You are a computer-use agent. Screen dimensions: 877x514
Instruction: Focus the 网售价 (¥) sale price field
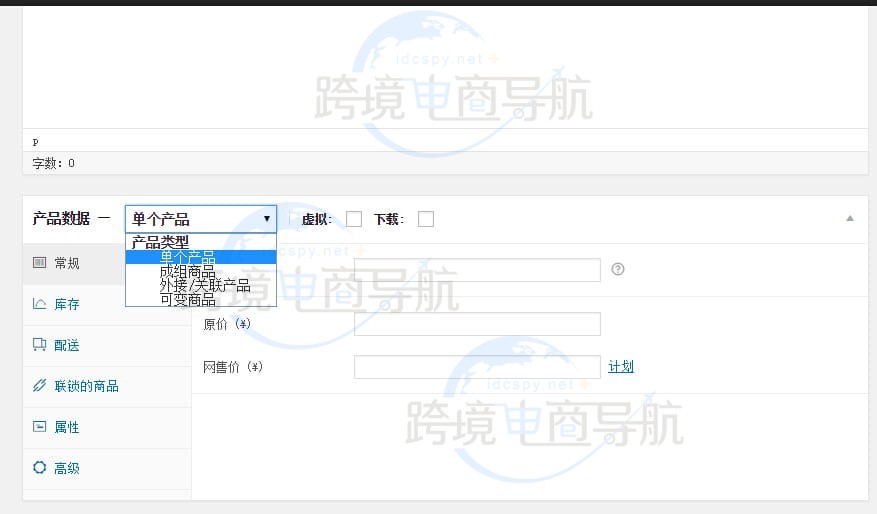coord(477,367)
